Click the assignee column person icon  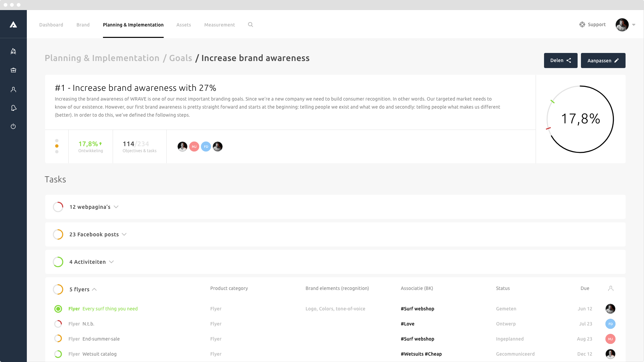pos(611,288)
